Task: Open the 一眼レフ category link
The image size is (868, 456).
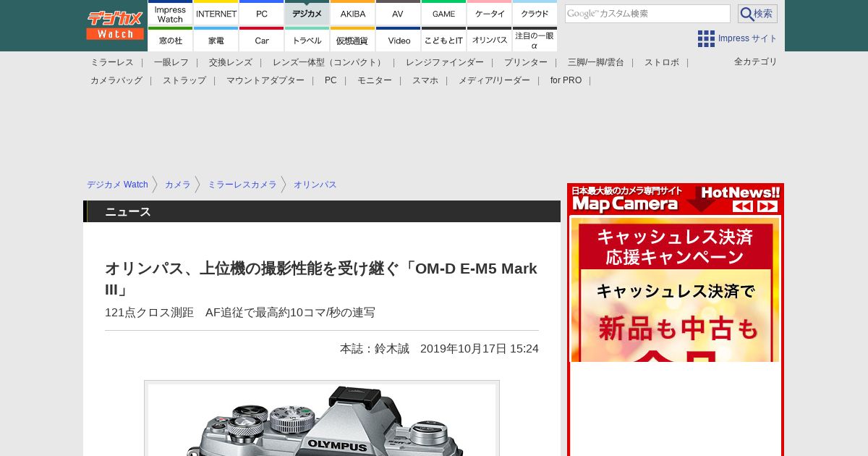Action: [171, 62]
